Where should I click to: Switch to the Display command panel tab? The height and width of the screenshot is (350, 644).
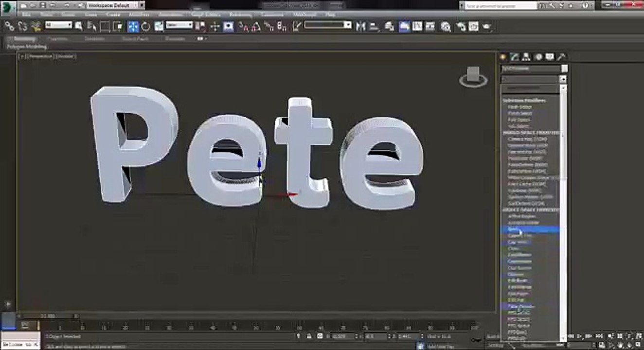550,57
